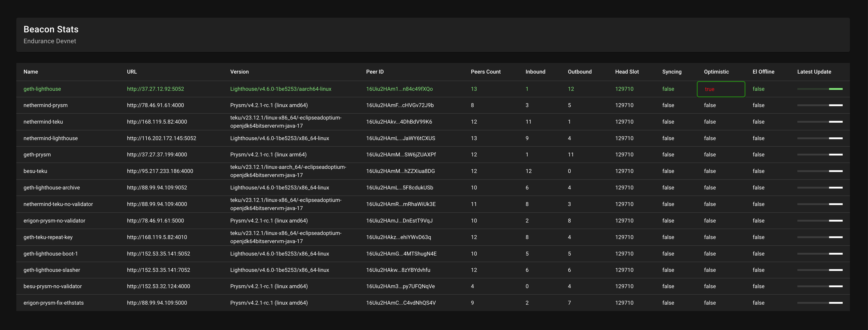Click the Peers Count column header
Screen dimensions: 868x330
click(486, 72)
